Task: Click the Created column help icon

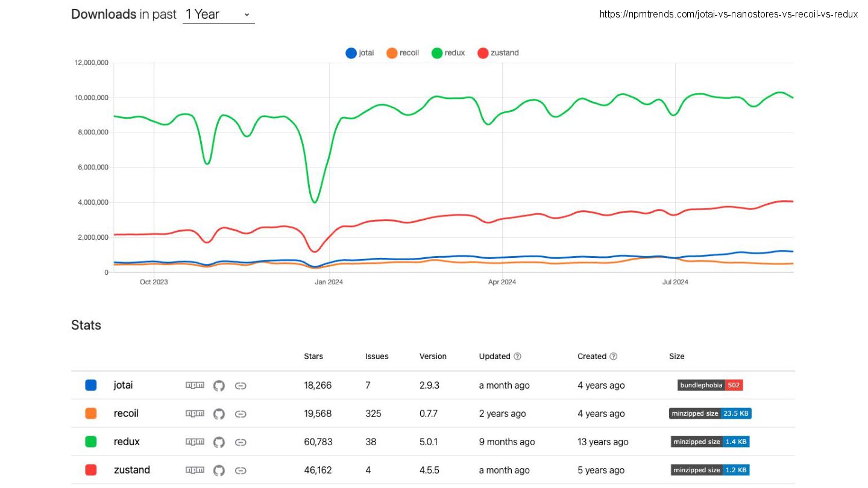Action: (614, 357)
